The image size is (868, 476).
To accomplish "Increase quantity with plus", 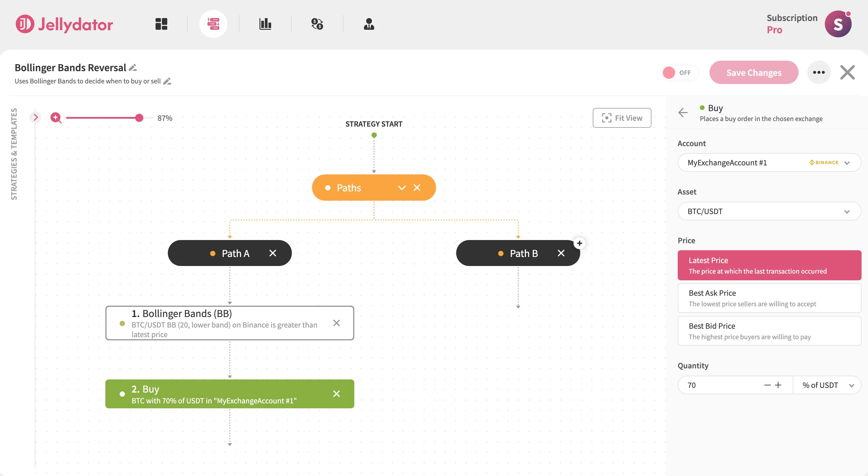I will click(778, 385).
